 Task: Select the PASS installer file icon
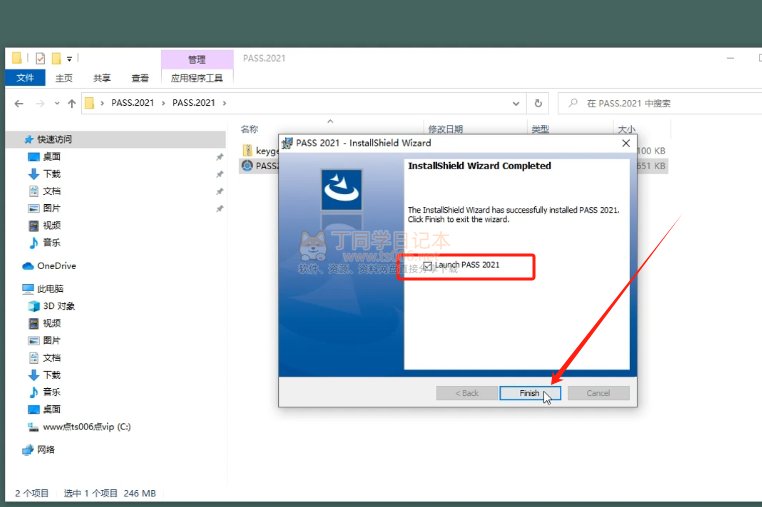(247, 166)
